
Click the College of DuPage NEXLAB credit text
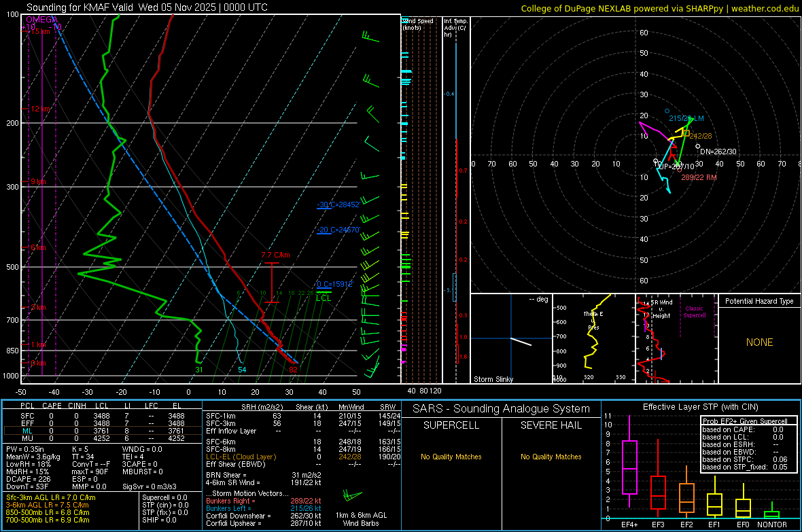pos(660,9)
